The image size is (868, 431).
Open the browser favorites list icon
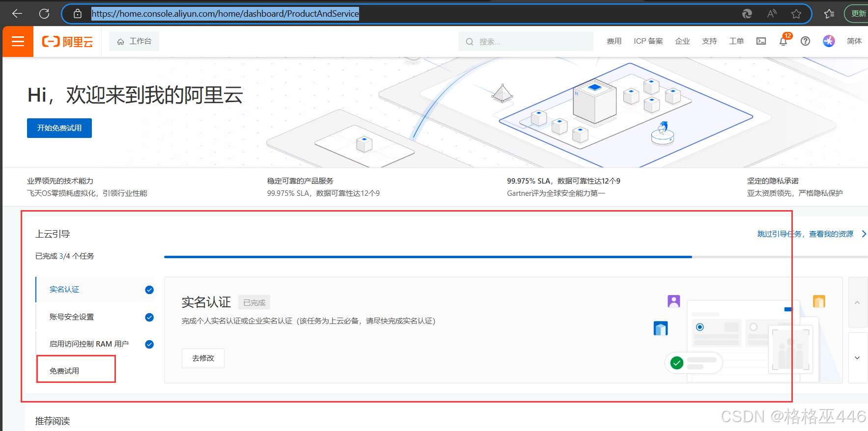(829, 14)
